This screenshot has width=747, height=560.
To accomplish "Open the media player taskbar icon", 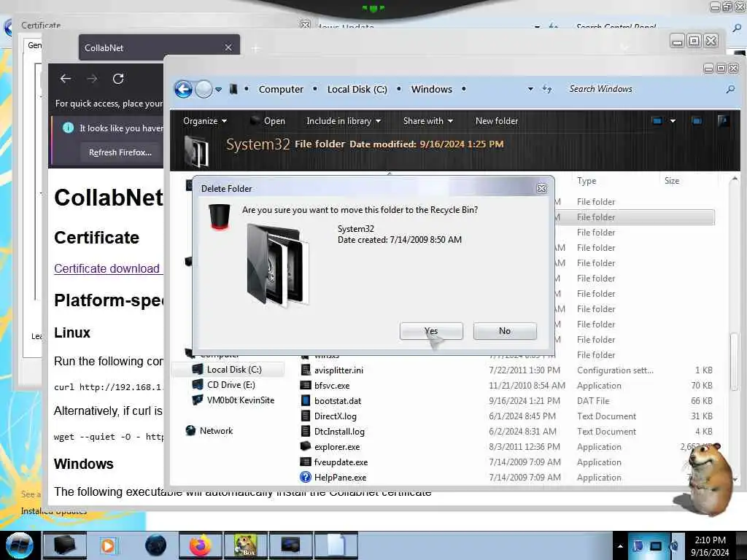I will (108, 545).
